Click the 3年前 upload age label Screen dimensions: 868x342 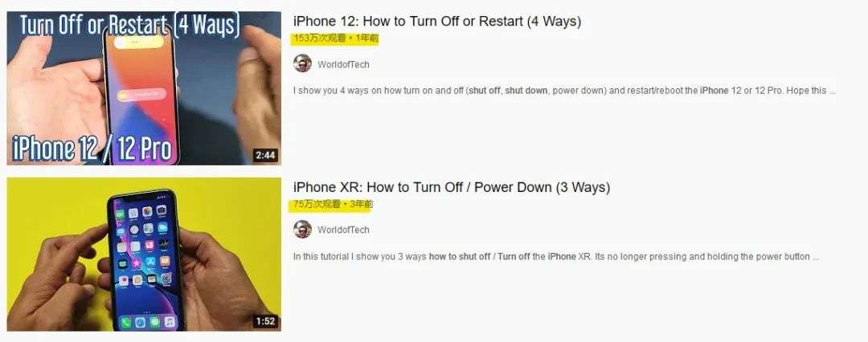tap(362, 204)
